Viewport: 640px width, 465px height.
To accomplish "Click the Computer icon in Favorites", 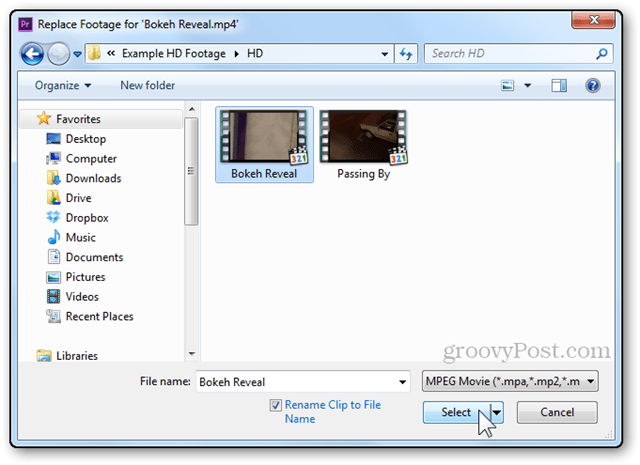I will [53, 158].
